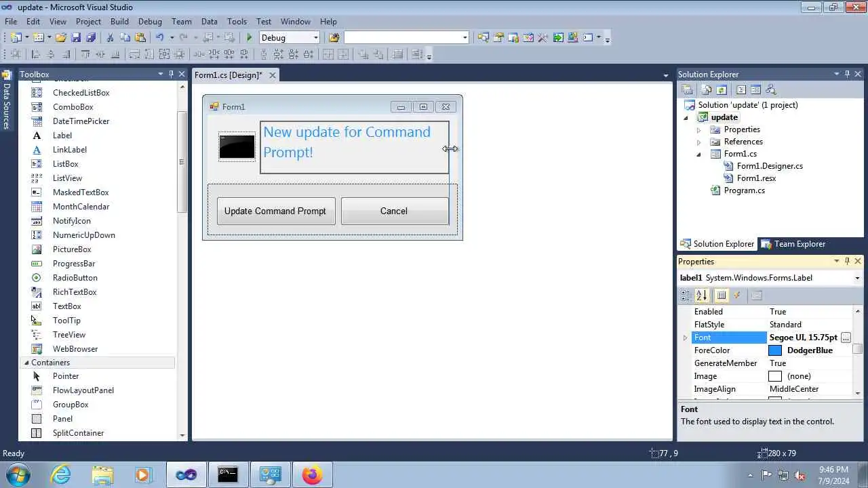Select Label control in the Toolbox
Screen dimensions: 868x488
(x=62, y=136)
